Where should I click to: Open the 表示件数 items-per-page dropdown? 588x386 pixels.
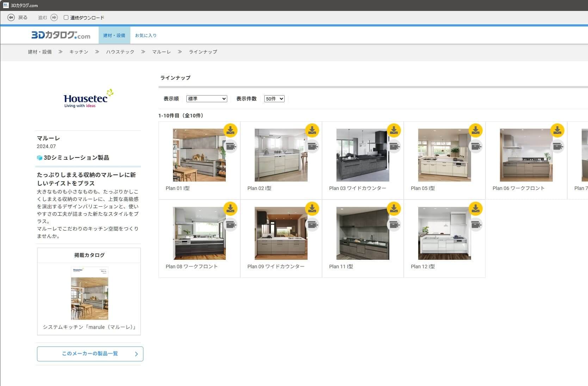point(274,99)
